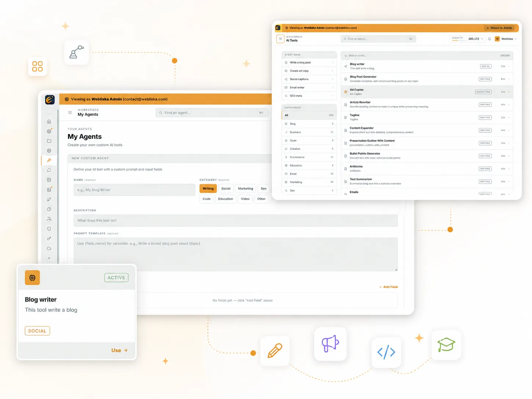The height and width of the screenshot is (399, 532).
Task: Click the agent Name input field
Action: [x=134, y=190]
